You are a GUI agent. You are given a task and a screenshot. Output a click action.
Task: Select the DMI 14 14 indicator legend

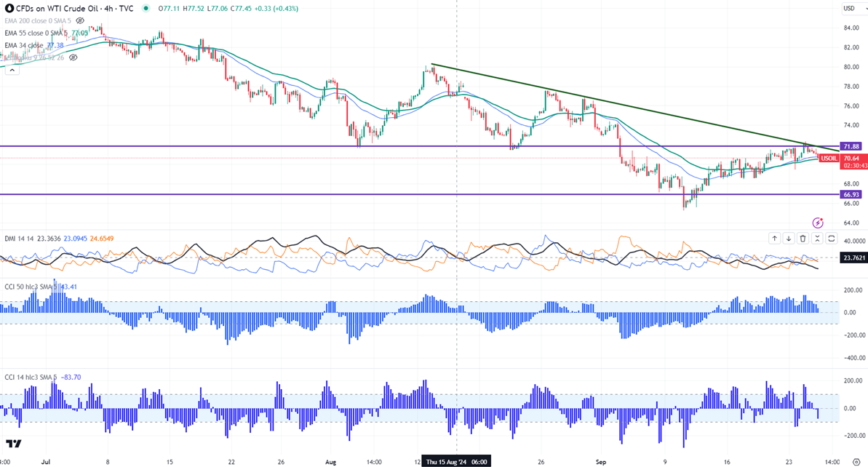[20, 239]
